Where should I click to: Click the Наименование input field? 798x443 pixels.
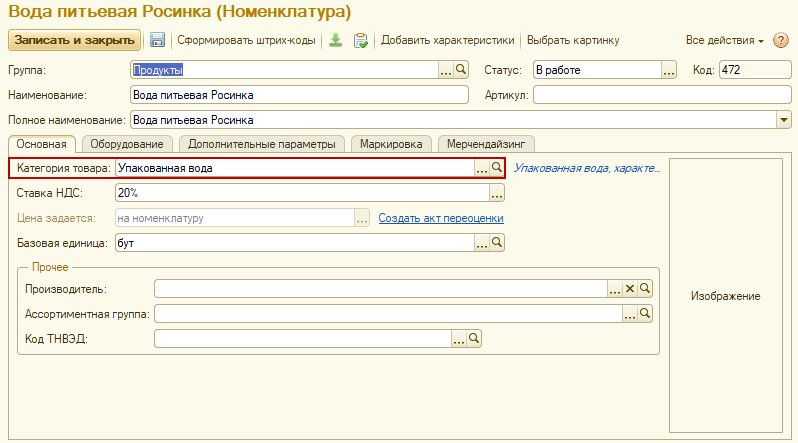click(x=299, y=95)
